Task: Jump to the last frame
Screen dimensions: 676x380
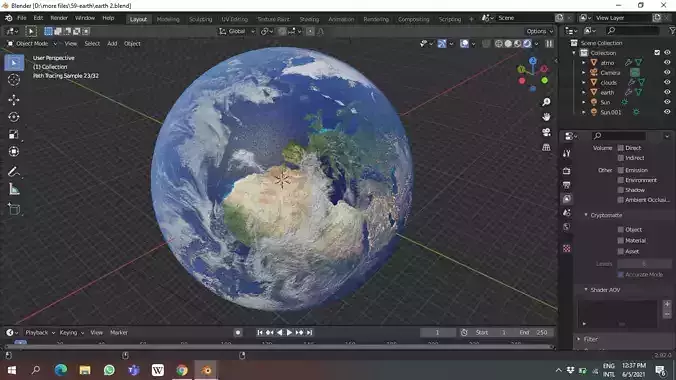Action: (x=309, y=333)
